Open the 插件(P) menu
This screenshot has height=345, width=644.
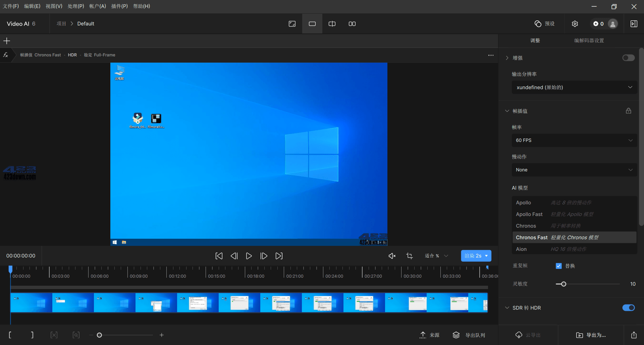(x=119, y=6)
